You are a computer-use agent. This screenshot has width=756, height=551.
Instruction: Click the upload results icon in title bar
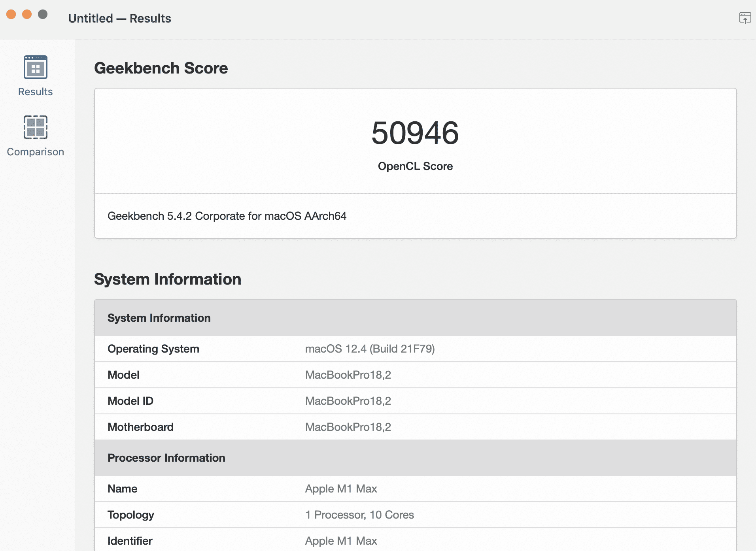point(745,18)
